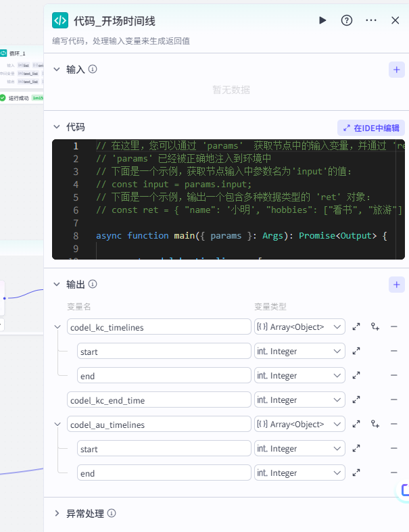Edit end field under codel_au_timelines
409x532 pixels.
coord(164,473)
